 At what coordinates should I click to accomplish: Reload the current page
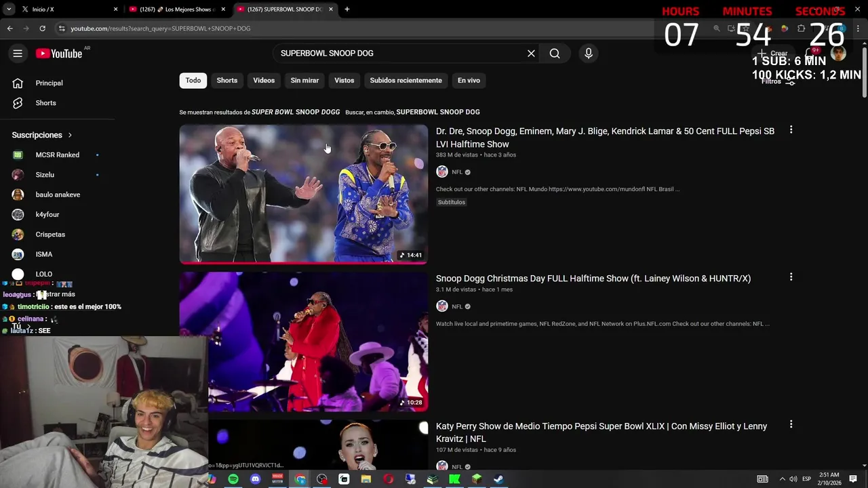coord(42,28)
